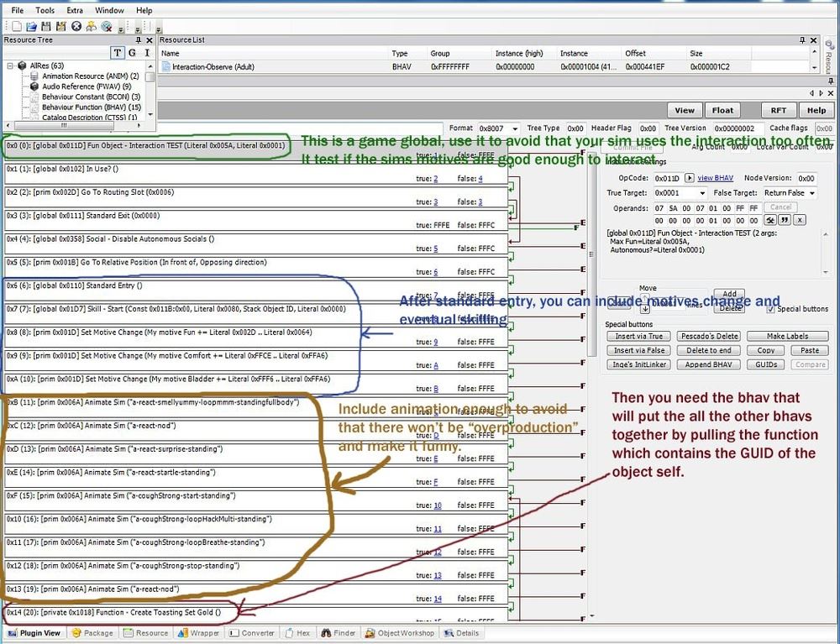Select Behaviour Function (BHAV) (15) in tree
This screenshot has width=840, height=644.
(91, 107)
